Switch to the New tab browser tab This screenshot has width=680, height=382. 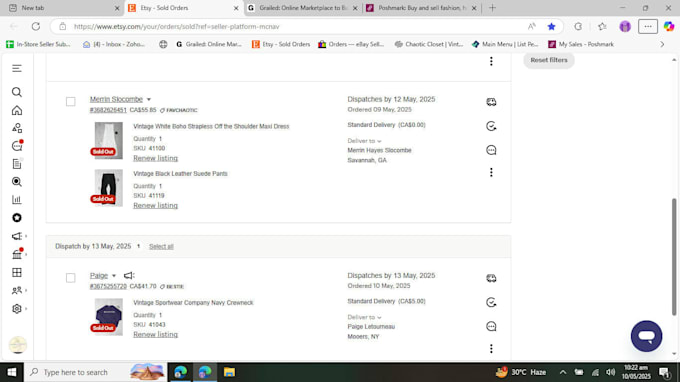click(x=62, y=8)
